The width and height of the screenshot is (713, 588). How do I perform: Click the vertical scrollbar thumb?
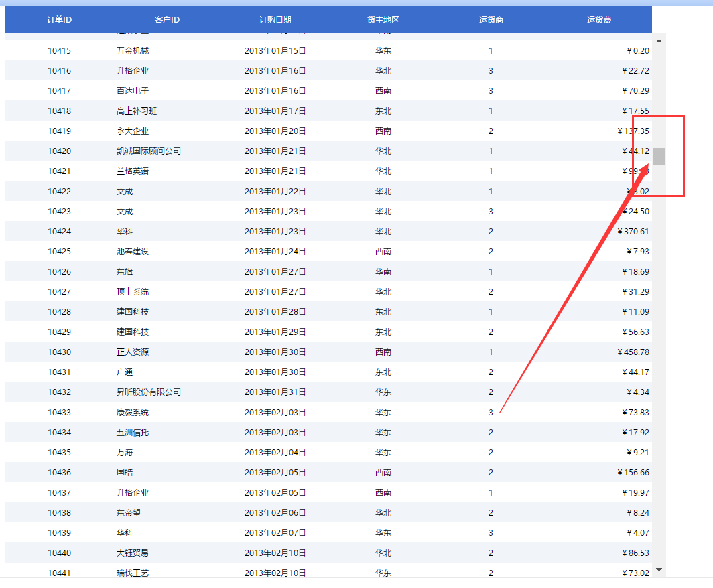(659, 156)
